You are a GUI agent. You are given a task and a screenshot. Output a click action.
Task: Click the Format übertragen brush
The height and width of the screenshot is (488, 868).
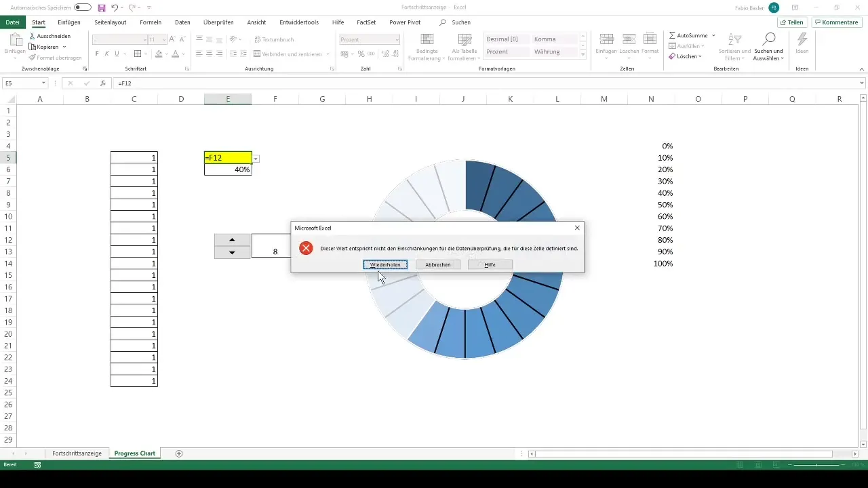[55, 58]
